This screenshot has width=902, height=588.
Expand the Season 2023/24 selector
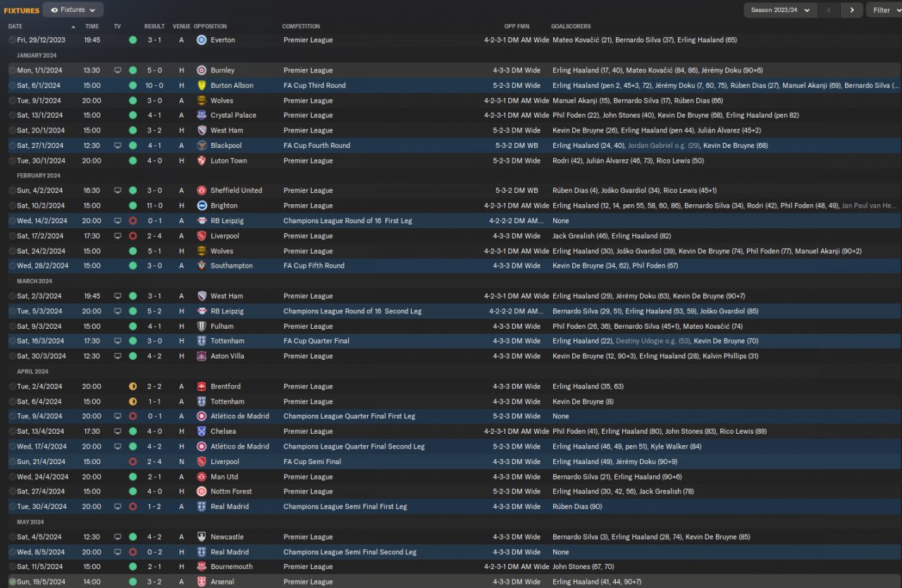[x=781, y=10]
